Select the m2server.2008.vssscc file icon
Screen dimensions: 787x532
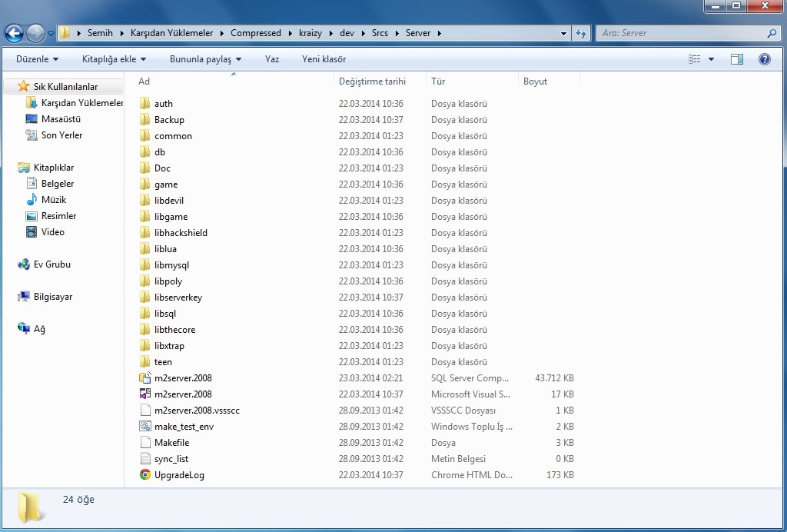(145, 410)
